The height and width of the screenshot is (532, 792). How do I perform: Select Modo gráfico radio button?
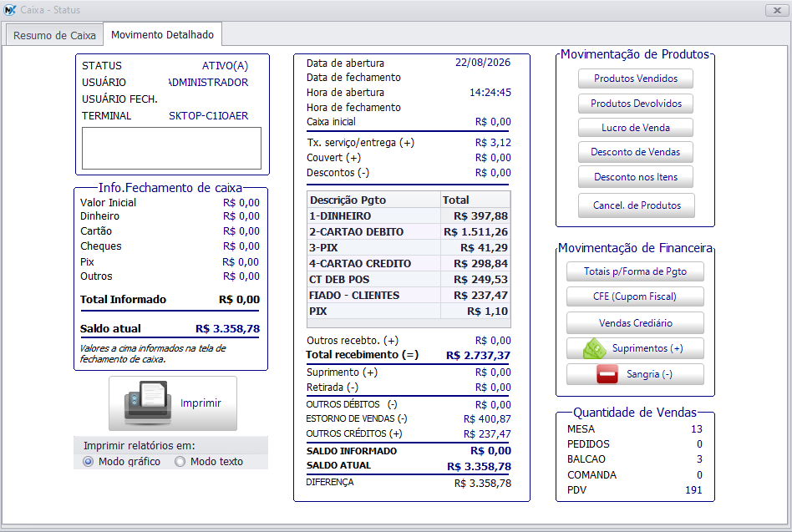point(88,461)
